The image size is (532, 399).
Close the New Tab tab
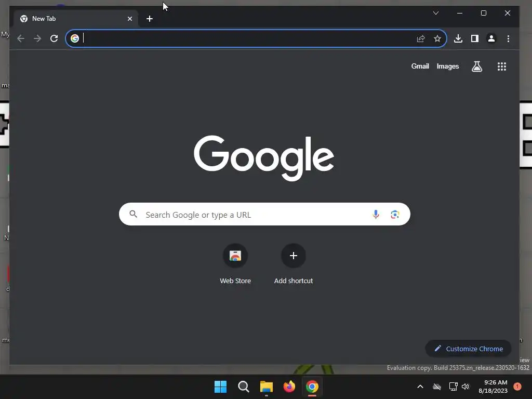pyautogui.click(x=130, y=19)
